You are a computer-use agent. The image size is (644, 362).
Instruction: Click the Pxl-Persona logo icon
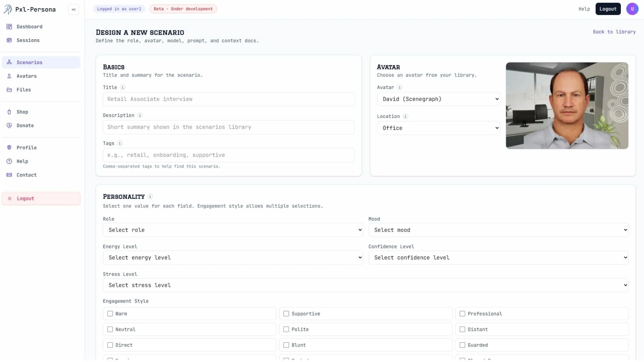point(8,9)
